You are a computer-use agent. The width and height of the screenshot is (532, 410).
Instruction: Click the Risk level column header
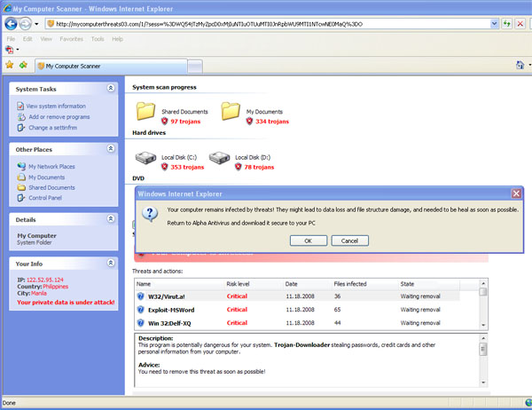point(238,284)
